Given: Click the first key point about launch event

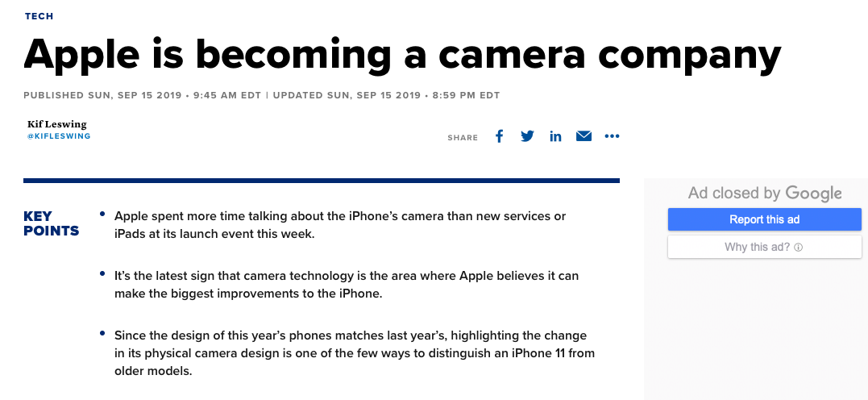Looking at the screenshot, I should [x=339, y=225].
